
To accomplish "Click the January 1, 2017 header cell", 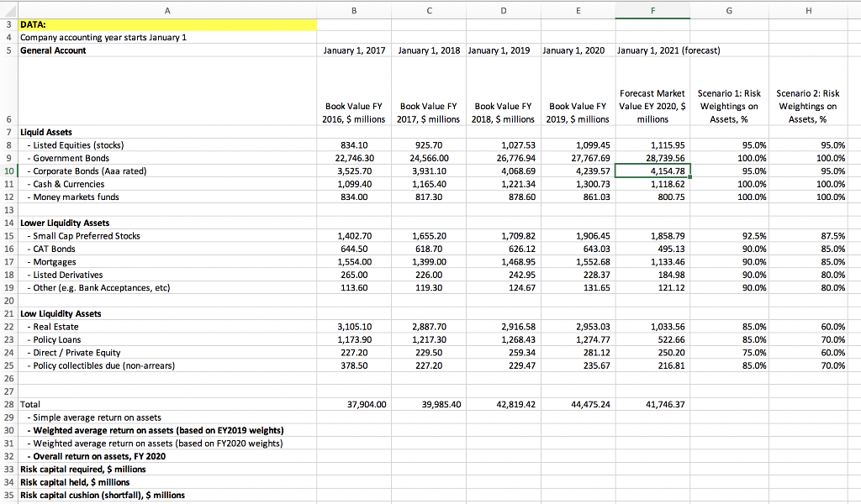I will click(x=354, y=50).
